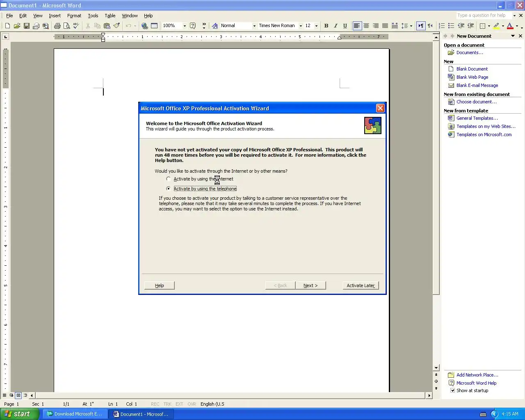Click the Add Network Place link

click(x=477, y=375)
